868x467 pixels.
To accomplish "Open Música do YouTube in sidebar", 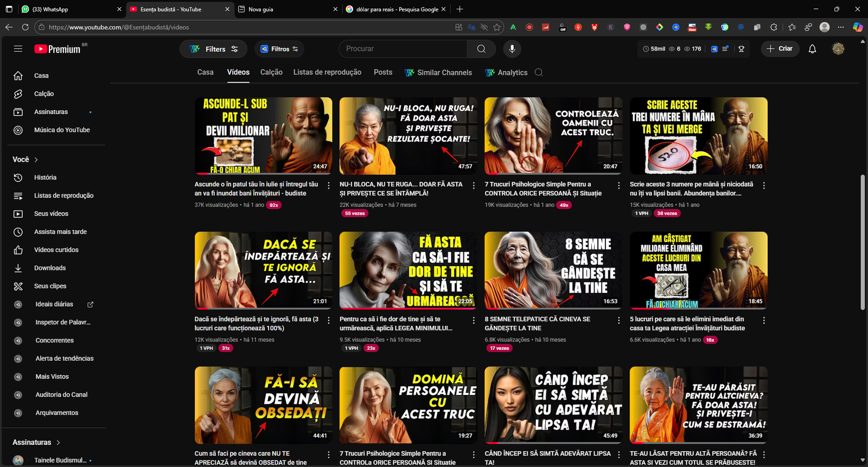I will pos(62,130).
